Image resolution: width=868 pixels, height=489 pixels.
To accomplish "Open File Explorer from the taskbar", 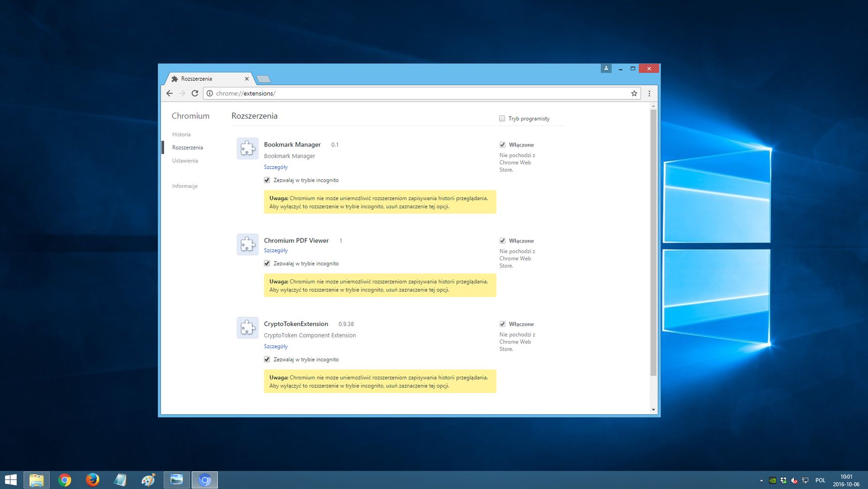I will tap(36, 480).
